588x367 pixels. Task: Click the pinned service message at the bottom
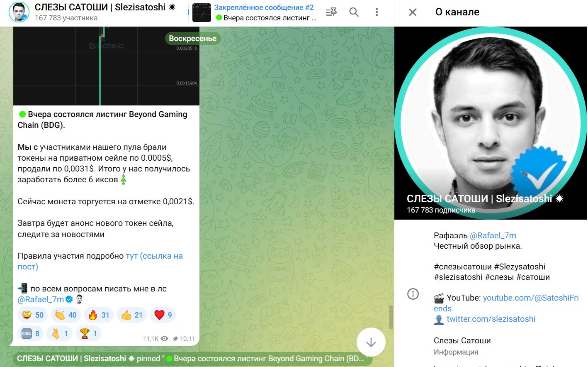click(193, 359)
